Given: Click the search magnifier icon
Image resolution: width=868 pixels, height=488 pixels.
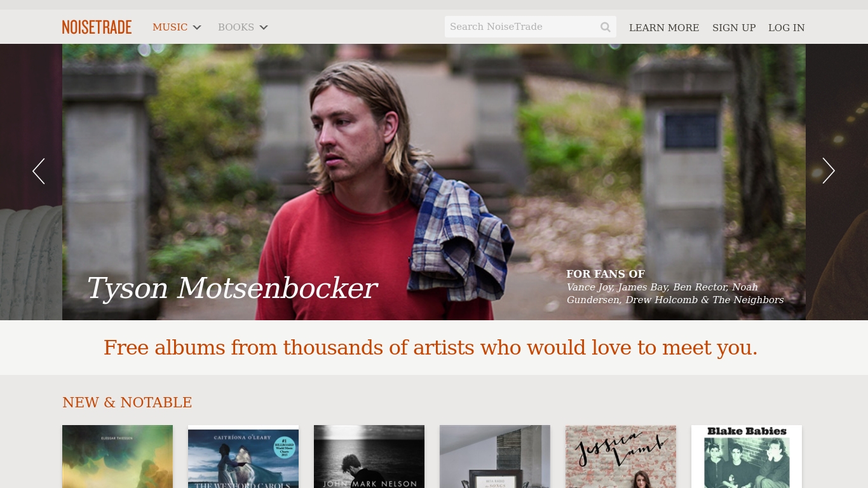Looking at the screenshot, I should coord(606,27).
